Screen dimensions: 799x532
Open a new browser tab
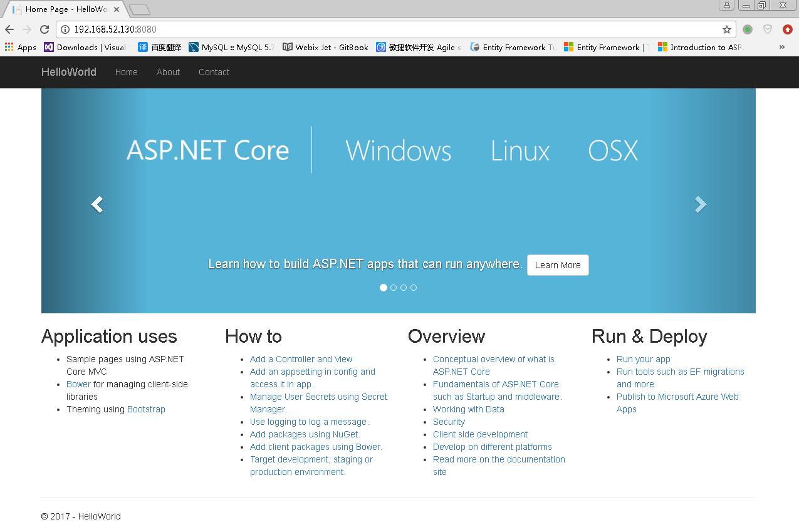(139, 9)
